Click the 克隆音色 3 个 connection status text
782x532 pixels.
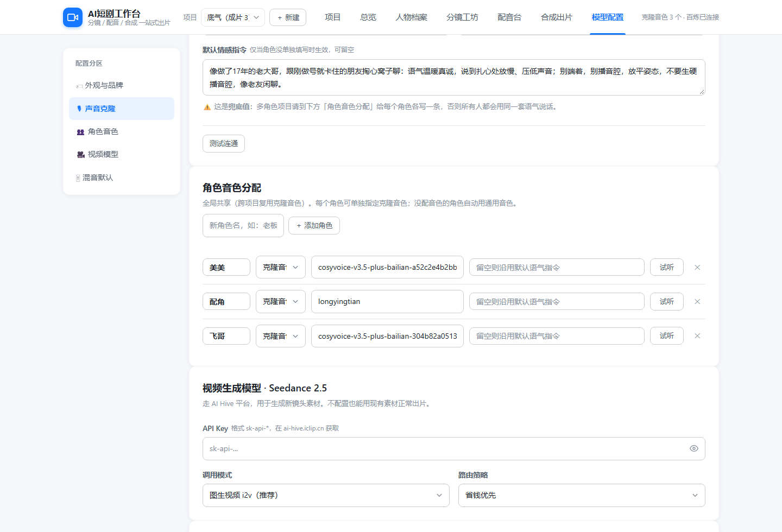point(680,17)
